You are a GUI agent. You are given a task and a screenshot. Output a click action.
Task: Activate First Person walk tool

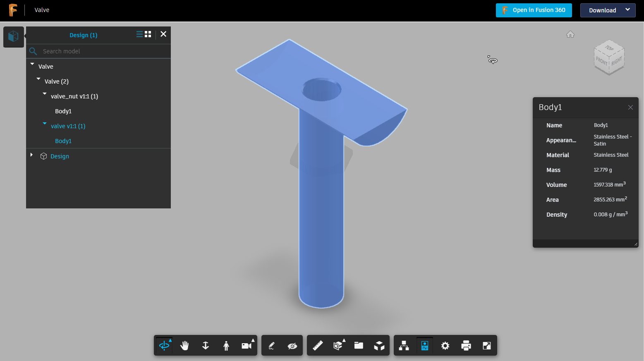click(x=226, y=345)
